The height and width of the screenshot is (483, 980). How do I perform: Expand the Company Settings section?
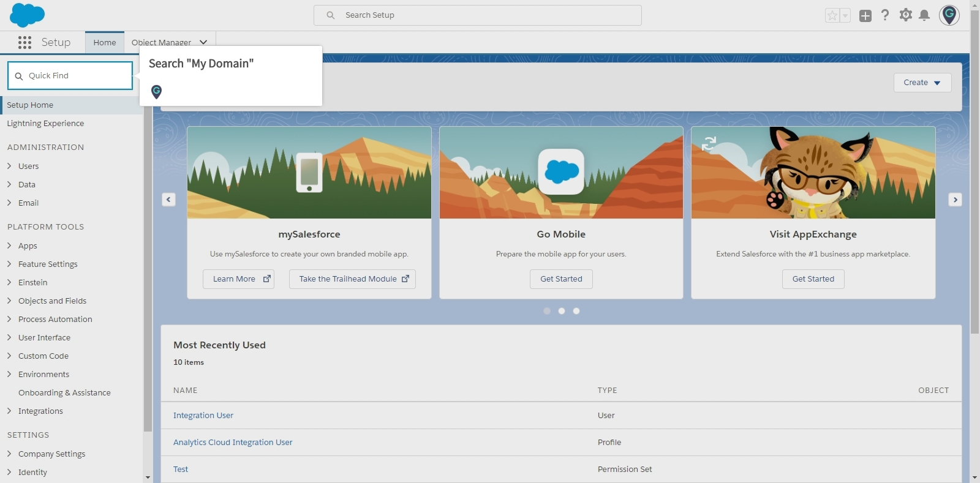(9, 454)
